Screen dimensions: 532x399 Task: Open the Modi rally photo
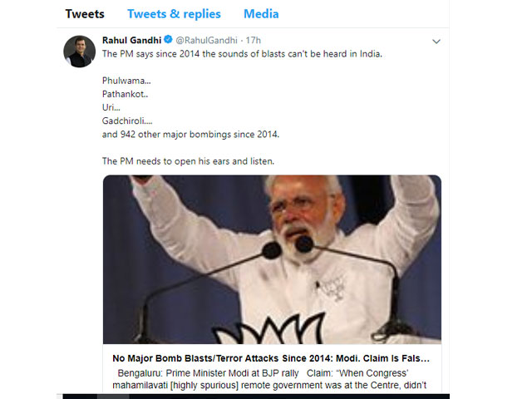click(x=272, y=259)
